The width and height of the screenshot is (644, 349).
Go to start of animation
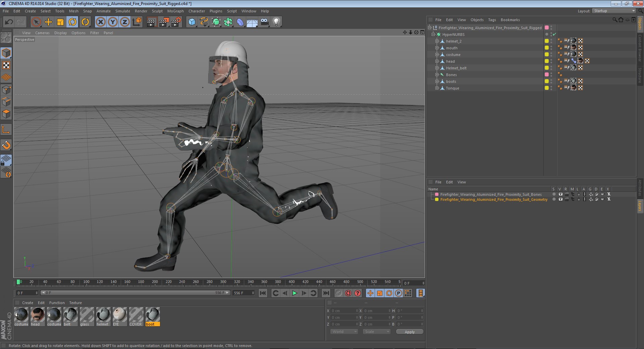coord(263,293)
